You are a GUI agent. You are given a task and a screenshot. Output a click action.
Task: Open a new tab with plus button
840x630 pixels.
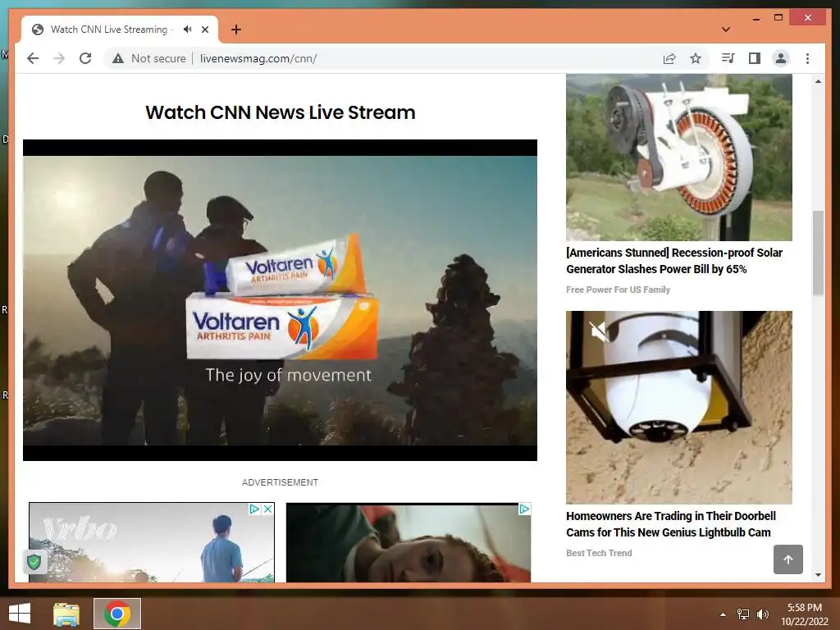236,30
